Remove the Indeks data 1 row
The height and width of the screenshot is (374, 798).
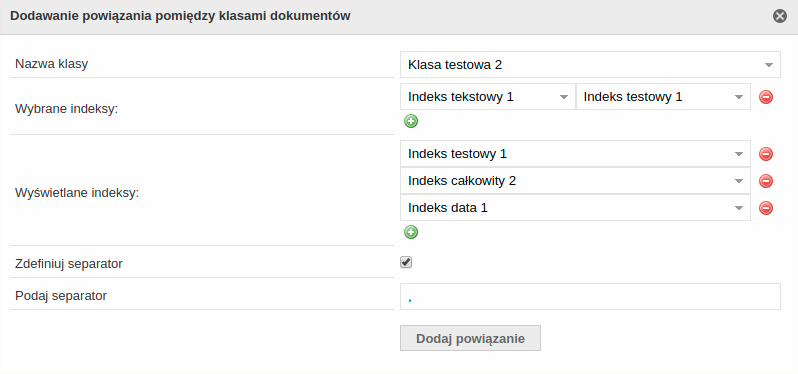766,208
